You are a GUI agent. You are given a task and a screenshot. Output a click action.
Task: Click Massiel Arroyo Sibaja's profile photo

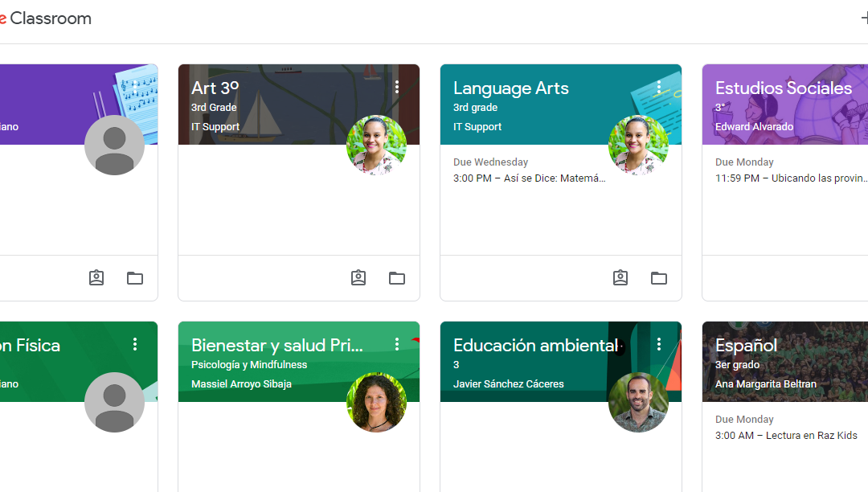pos(376,402)
